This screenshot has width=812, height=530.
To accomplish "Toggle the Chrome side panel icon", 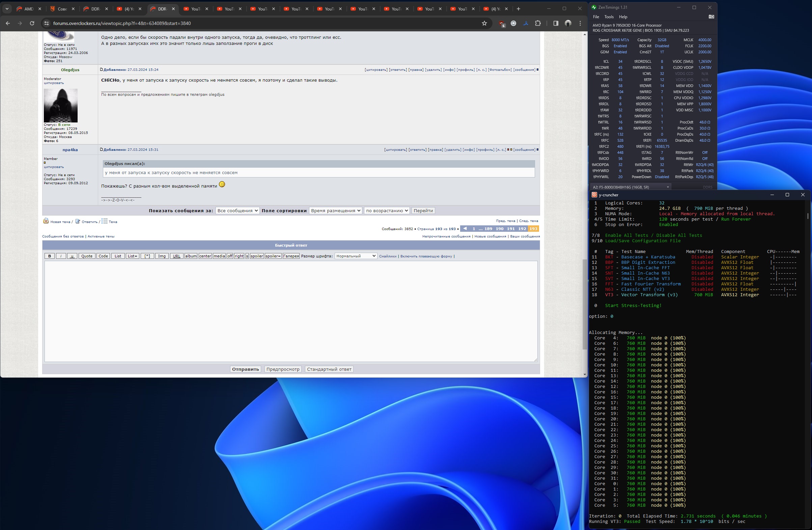I will (x=556, y=23).
